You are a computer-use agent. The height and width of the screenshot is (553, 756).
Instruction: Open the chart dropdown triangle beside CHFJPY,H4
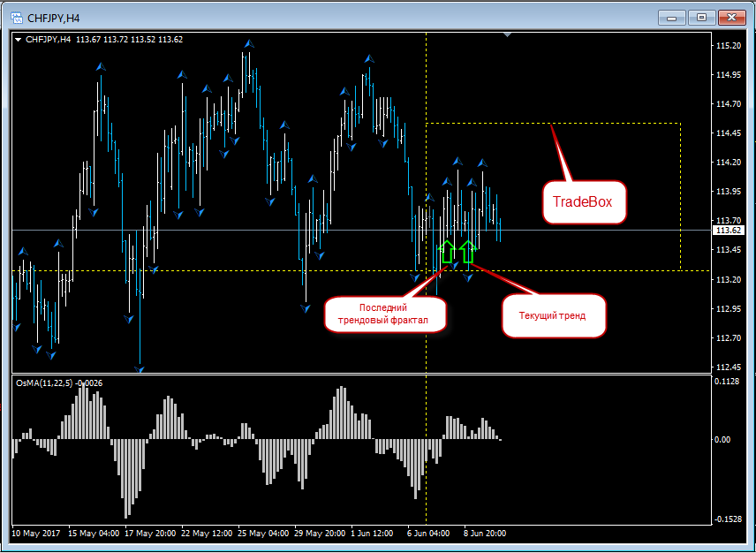[19, 40]
